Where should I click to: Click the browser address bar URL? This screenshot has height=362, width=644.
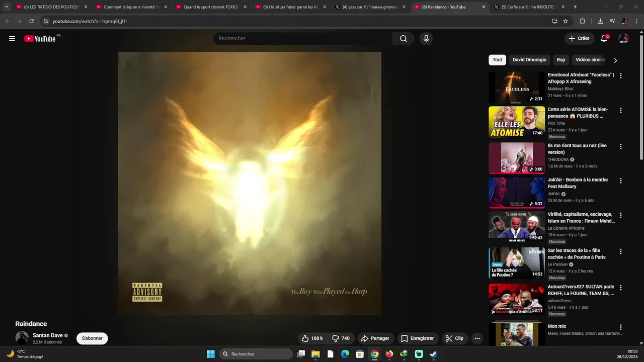coord(90,21)
